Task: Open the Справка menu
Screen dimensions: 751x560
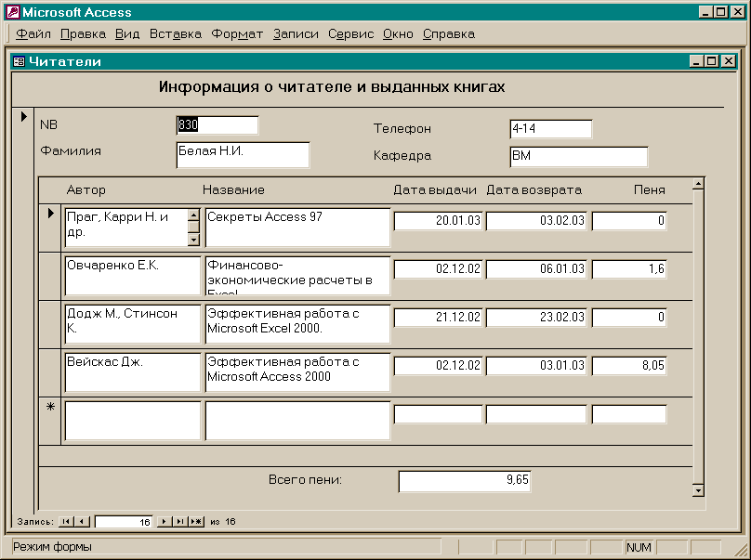Action: tap(449, 34)
